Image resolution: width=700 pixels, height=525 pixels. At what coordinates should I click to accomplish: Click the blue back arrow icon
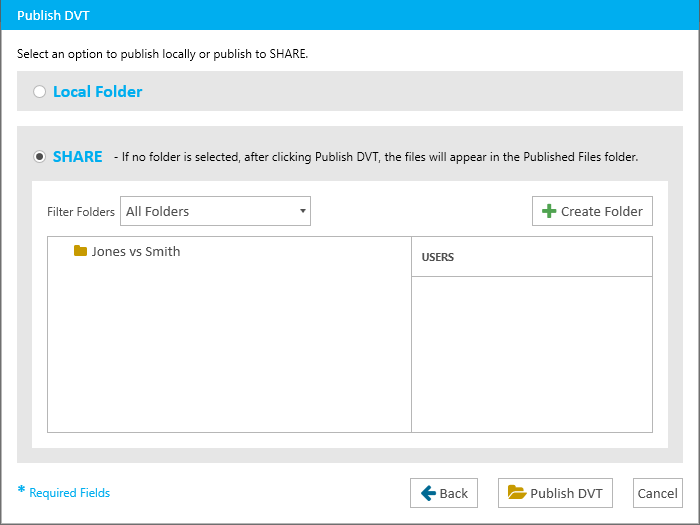428,493
